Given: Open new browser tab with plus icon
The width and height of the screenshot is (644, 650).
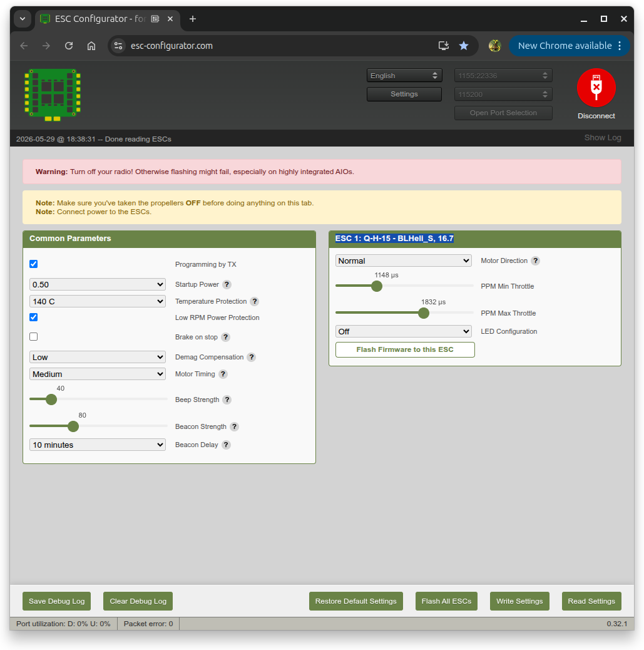Looking at the screenshot, I should [193, 19].
